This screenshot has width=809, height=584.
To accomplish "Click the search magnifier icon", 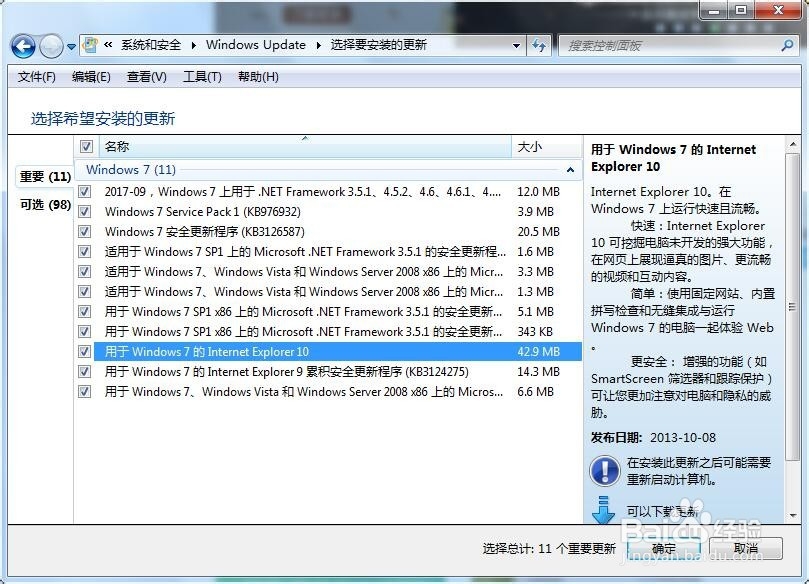I will point(787,46).
